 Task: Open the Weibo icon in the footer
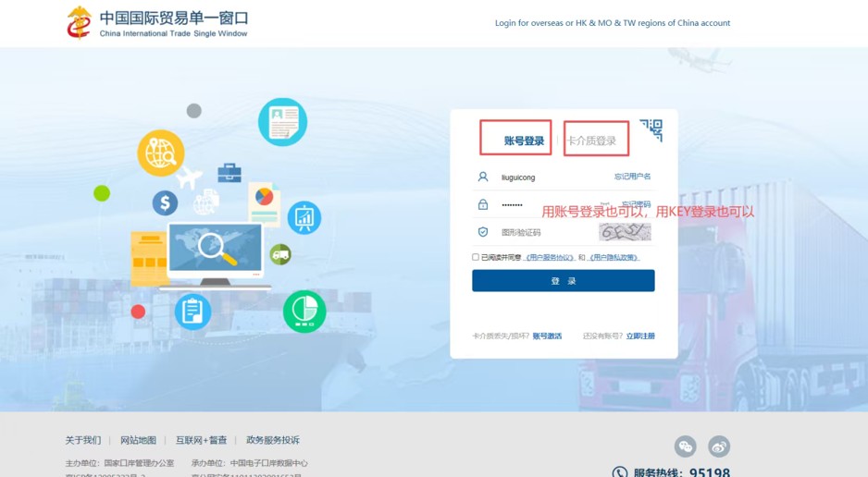tap(719, 446)
